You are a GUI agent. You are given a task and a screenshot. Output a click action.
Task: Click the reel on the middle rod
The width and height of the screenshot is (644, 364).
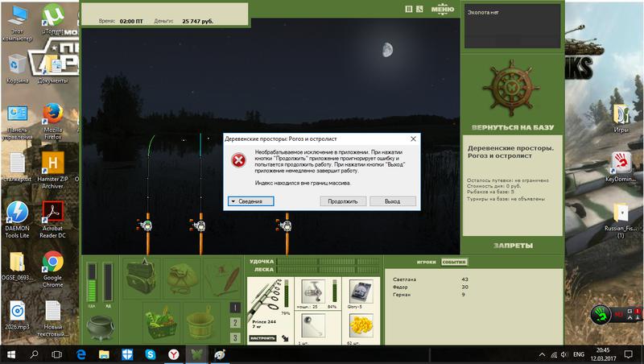198,225
